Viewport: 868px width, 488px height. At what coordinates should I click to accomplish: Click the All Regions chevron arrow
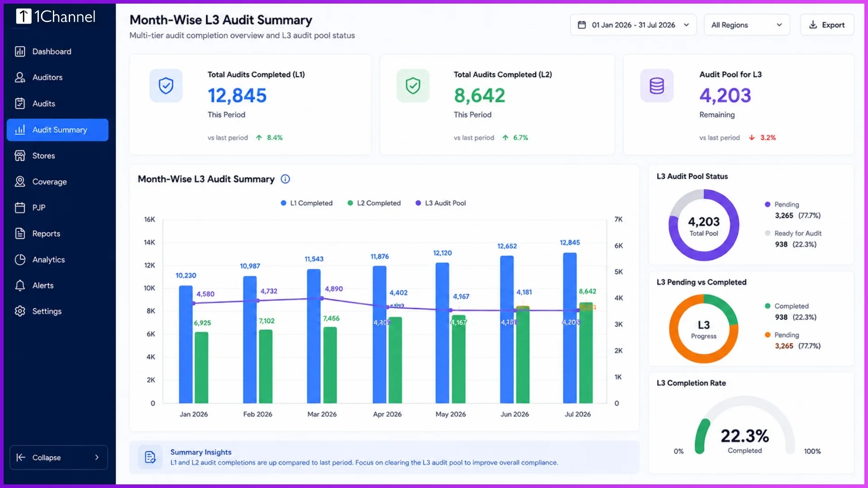(779, 25)
